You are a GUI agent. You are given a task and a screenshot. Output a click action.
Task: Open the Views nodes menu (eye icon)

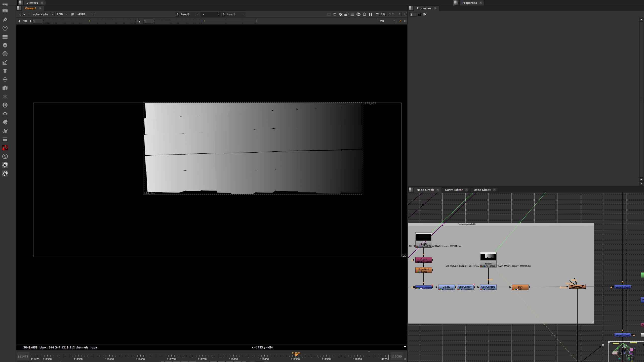tap(5, 114)
